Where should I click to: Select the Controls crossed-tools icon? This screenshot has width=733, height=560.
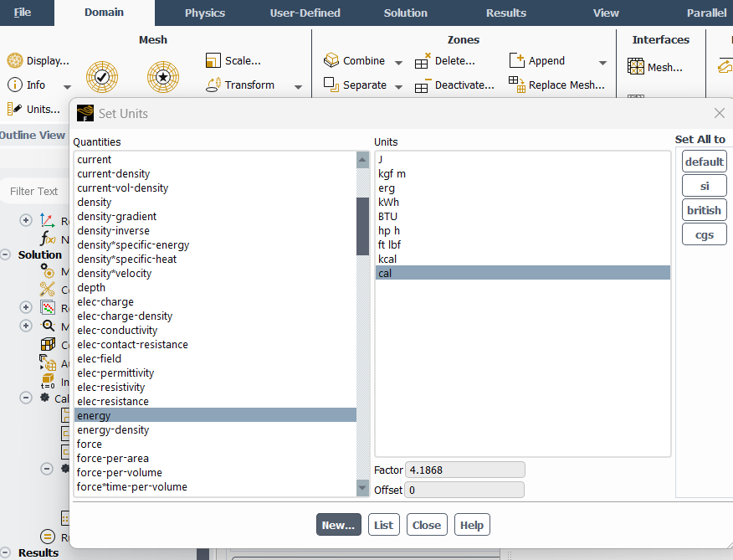(47, 289)
